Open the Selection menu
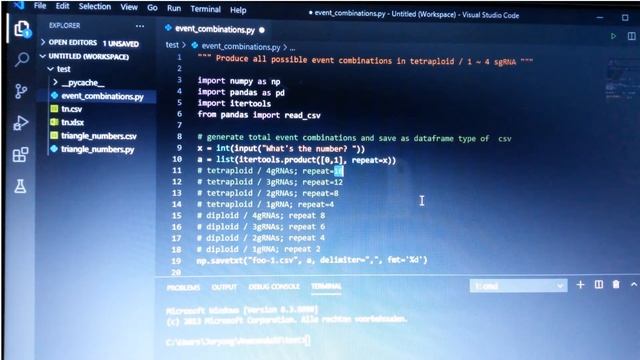640x360 pixels. (x=95, y=7)
